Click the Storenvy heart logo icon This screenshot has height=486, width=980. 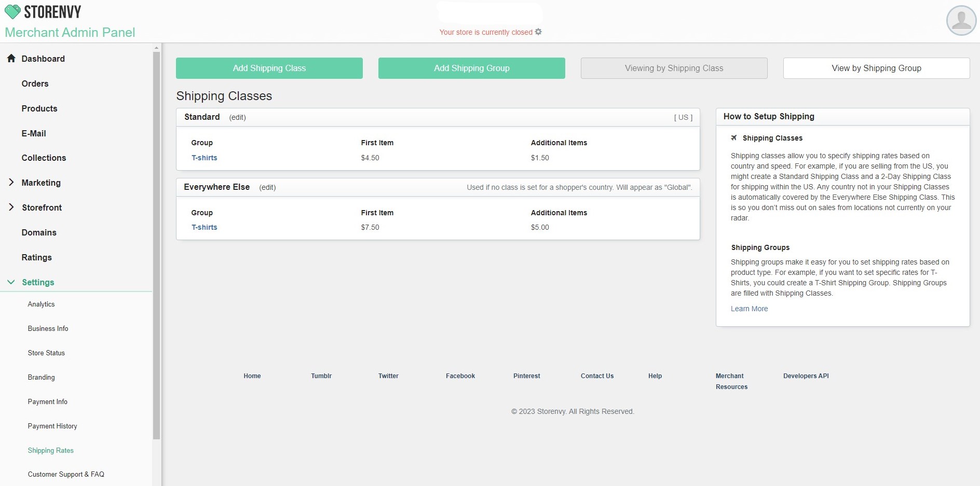click(x=12, y=11)
